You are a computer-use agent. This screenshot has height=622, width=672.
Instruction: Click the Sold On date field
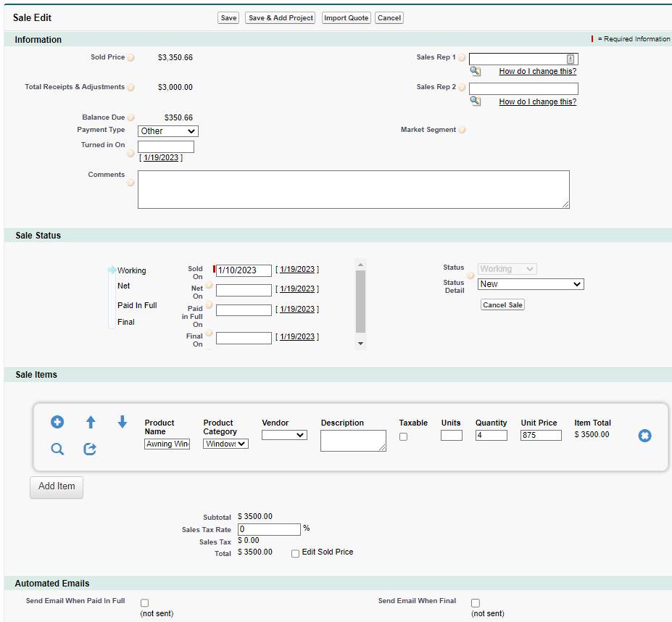click(244, 270)
